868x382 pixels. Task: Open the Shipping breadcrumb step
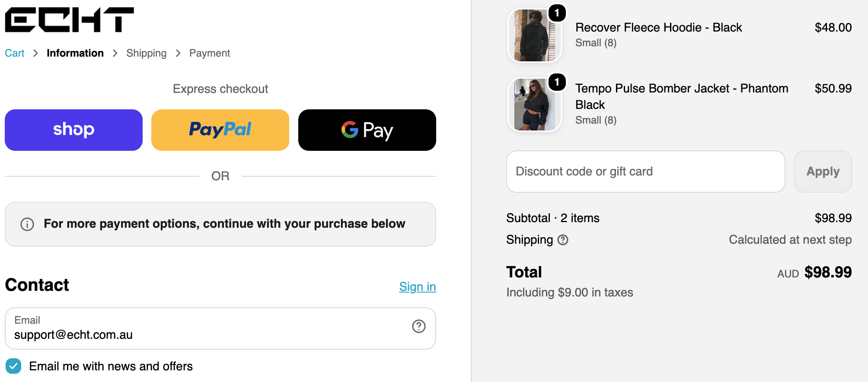(146, 53)
